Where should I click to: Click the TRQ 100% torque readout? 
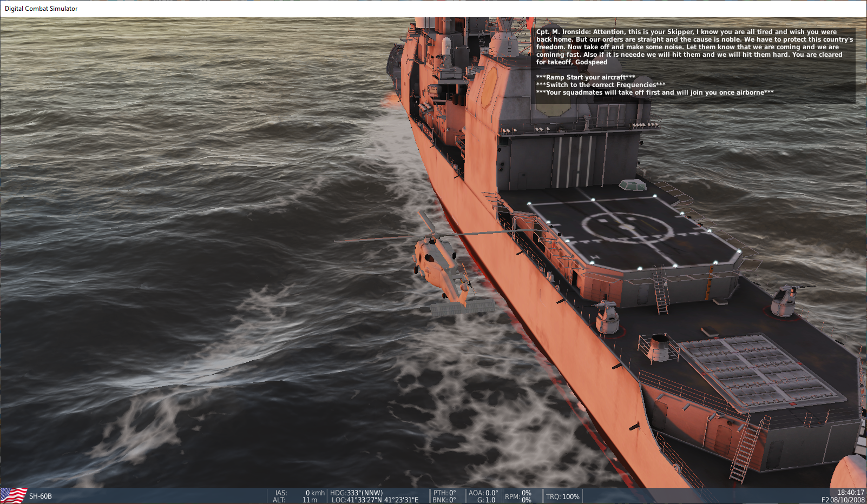pos(563,496)
